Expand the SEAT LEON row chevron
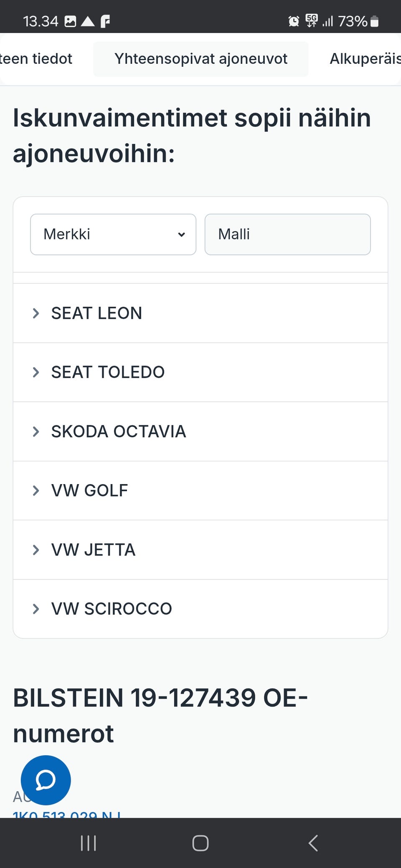The image size is (401, 868). coord(36,313)
